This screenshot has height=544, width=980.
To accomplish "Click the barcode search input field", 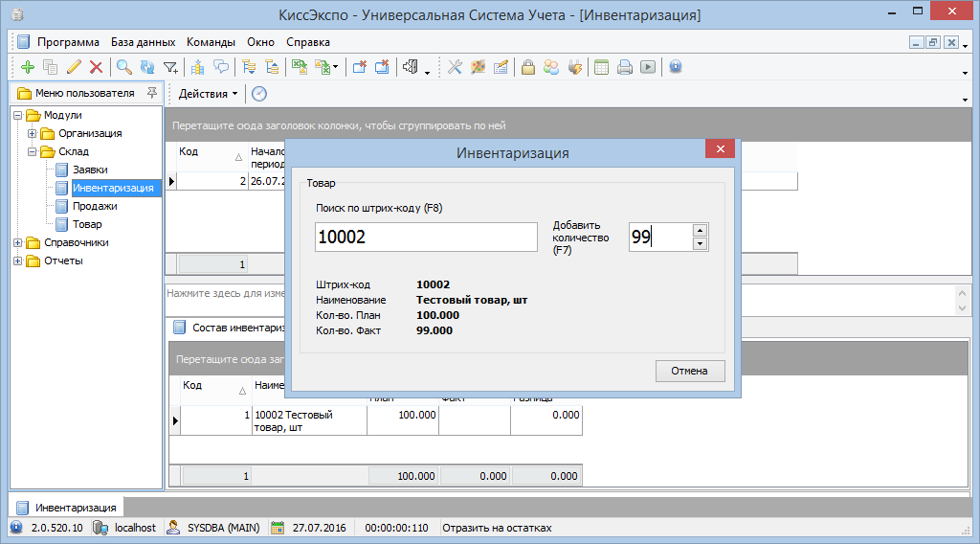I will (426, 238).
